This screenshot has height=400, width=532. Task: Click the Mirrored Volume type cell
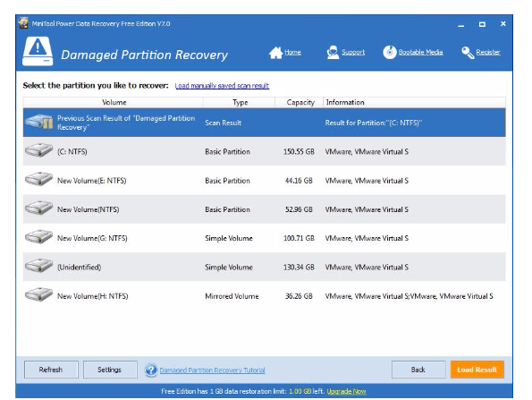point(232,296)
